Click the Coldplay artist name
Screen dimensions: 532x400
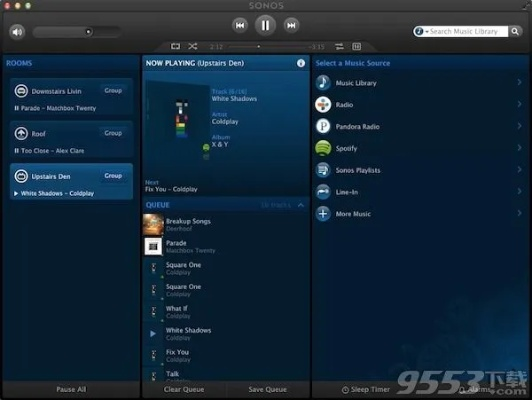225,121
